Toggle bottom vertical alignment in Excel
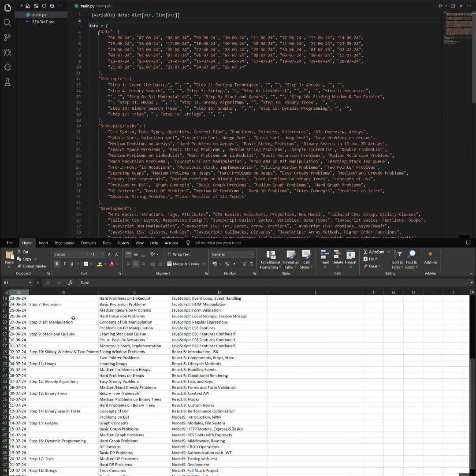This screenshot has width=476, height=476. [x=143, y=254]
